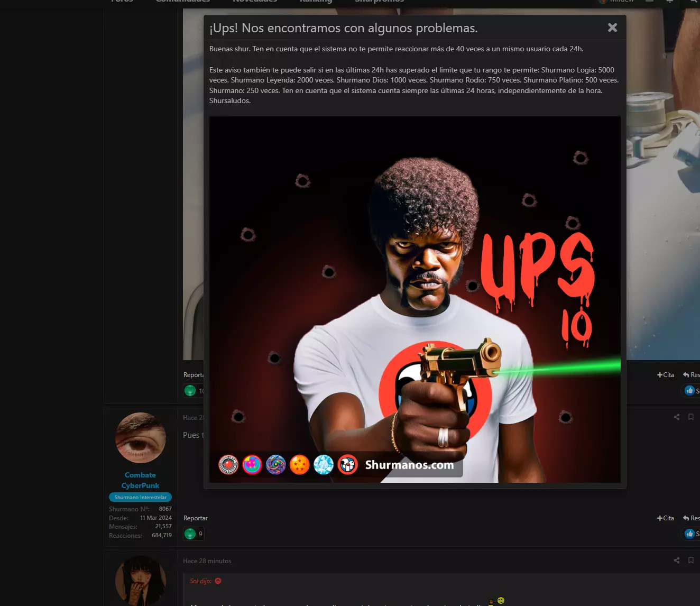The width and height of the screenshot is (700, 606).
Task: Click Reportar on Combate CyberPunk's post
Action: (196, 518)
